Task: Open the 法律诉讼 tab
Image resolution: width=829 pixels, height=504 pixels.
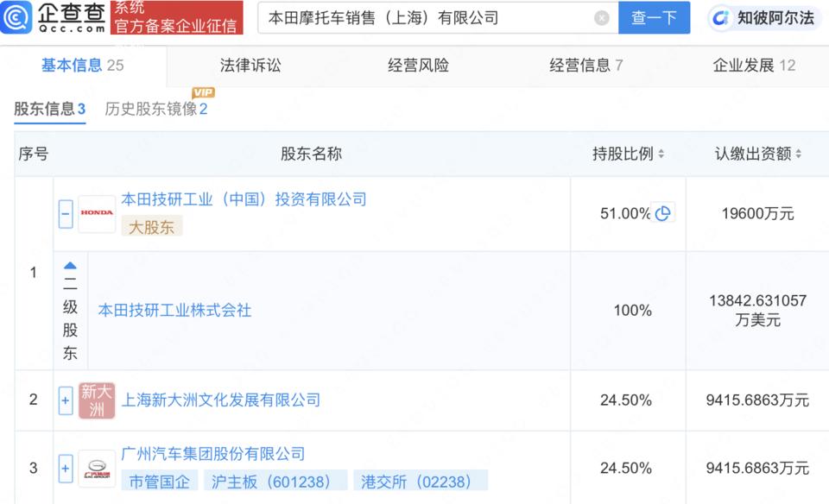Action: click(x=250, y=65)
